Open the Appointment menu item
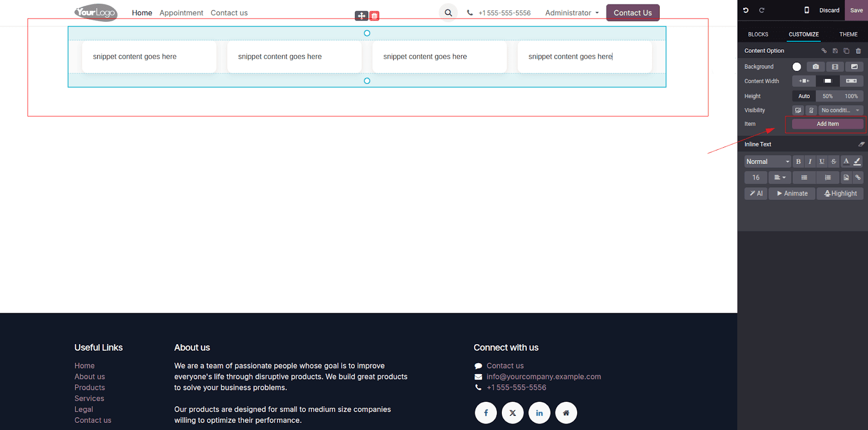The image size is (868, 430). pos(181,12)
